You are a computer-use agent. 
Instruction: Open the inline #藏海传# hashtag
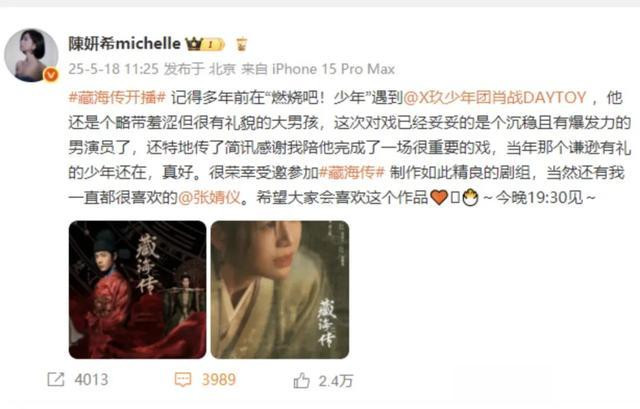tap(351, 173)
